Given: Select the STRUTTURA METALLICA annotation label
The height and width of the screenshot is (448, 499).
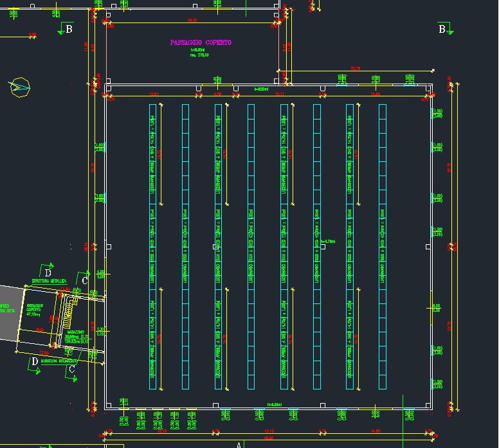Looking at the screenshot, I should (50, 281).
